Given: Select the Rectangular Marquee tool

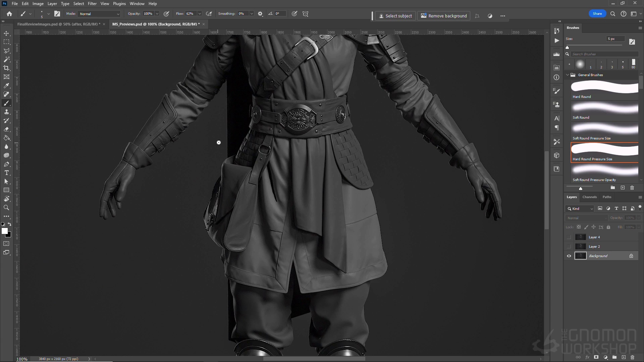Looking at the screenshot, I should pyautogui.click(x=6, y=42).
